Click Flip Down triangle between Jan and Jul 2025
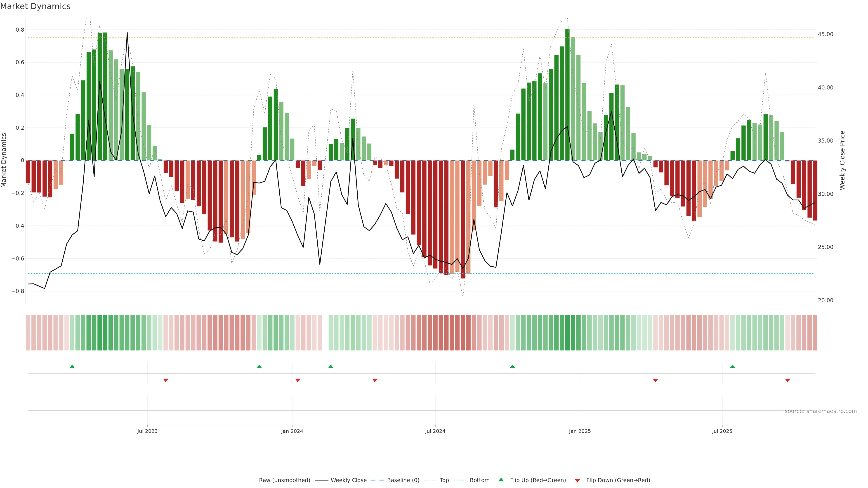 655,380
